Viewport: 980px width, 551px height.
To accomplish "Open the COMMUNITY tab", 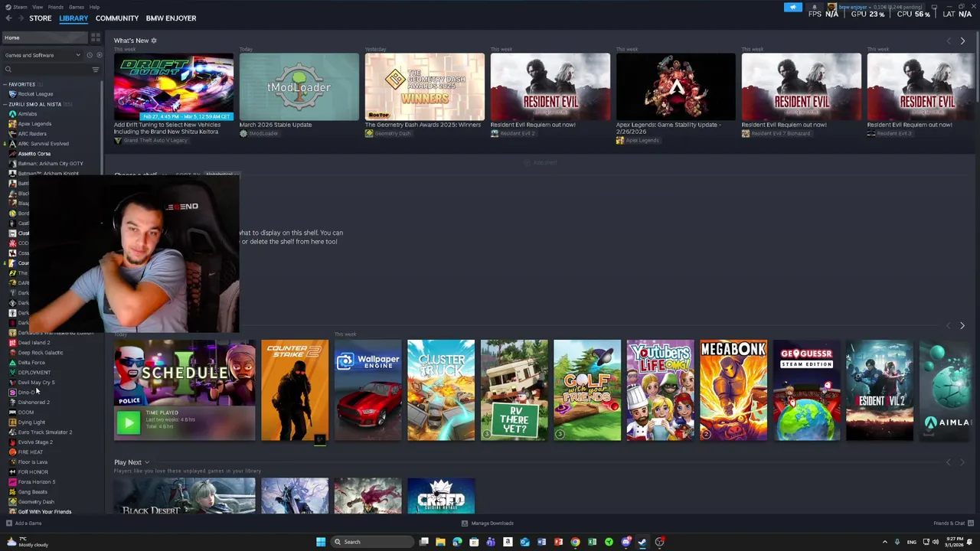I will 117,18.
